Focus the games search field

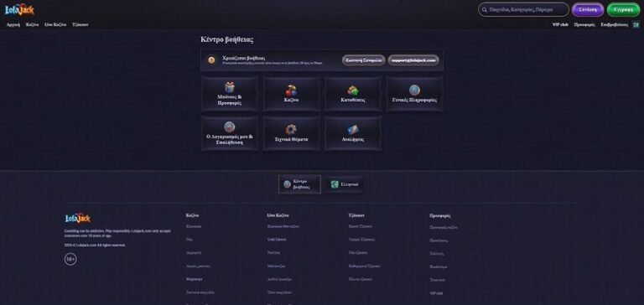pyautogui.click(x=523, y=9)
